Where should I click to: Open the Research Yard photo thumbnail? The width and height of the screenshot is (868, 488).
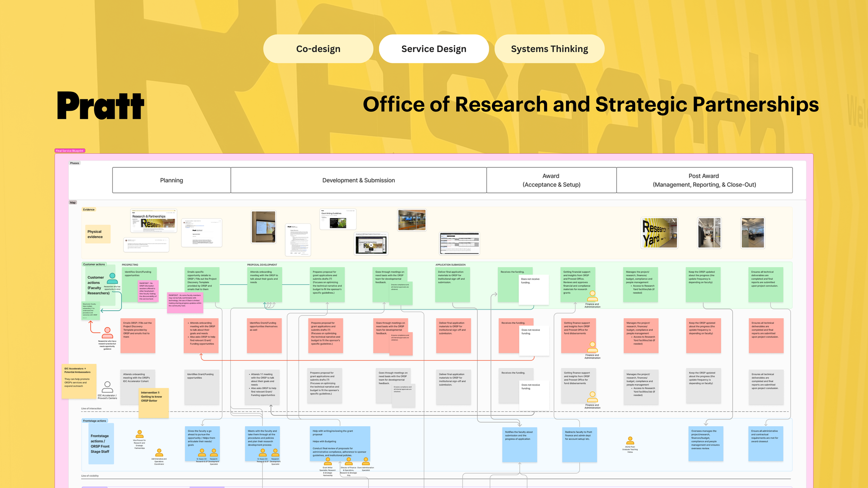coord(659,233)
